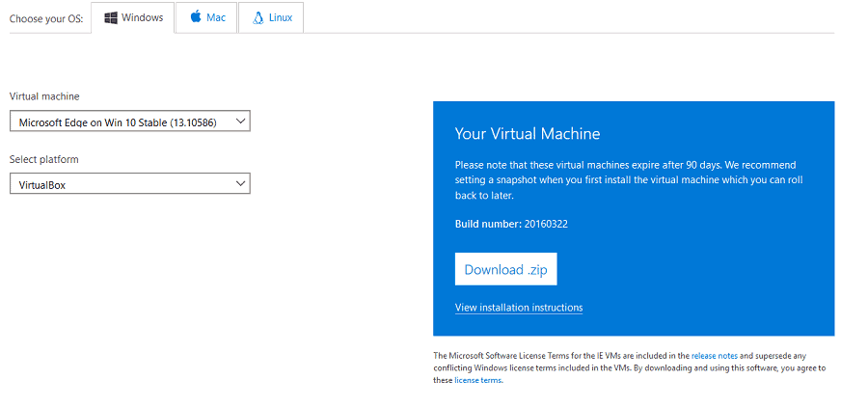Click the 'Build number: 20160322' text
868x406 pixels.
pos(511,225)
